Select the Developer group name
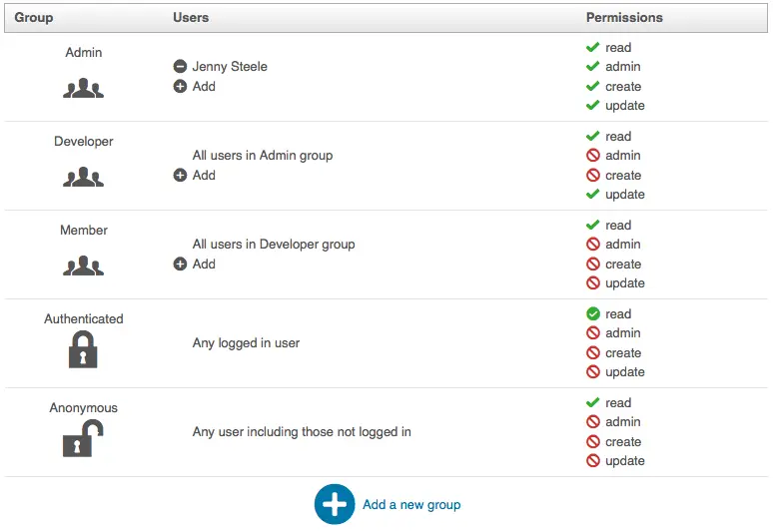773x532 pixels. pos(83,142)
